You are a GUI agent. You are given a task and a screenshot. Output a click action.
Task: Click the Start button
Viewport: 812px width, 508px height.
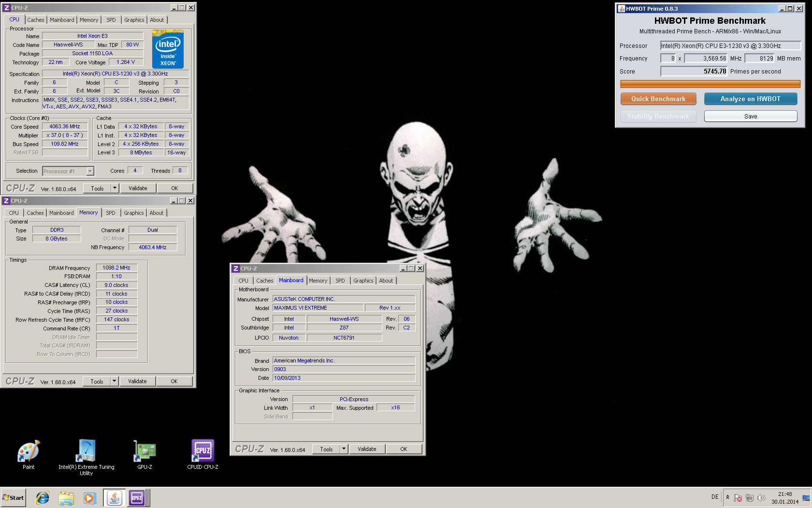(x=14, y=498)
